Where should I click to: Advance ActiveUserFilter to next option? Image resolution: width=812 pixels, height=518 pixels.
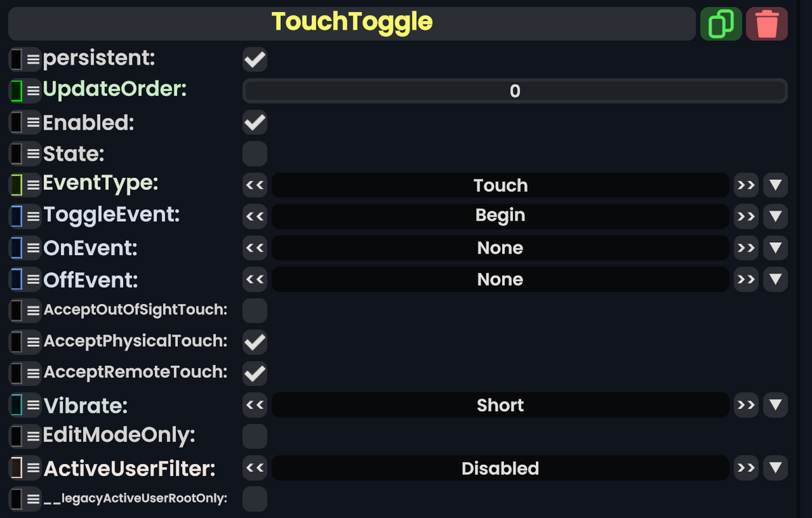click(x=746, y=468)
